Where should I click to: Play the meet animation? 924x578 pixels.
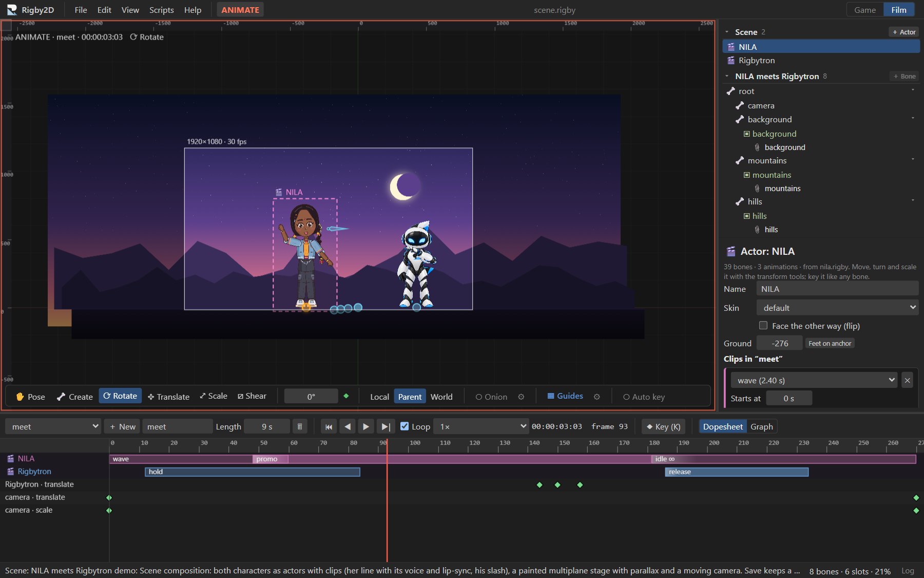click(x=366, y=426)
